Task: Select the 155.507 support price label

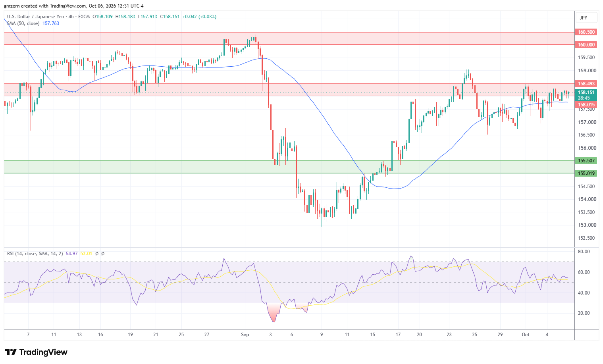Action: (586, 161)
